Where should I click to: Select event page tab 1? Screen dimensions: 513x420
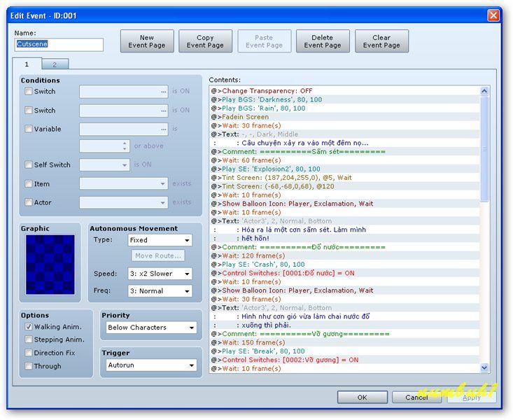tap(27, 64)
